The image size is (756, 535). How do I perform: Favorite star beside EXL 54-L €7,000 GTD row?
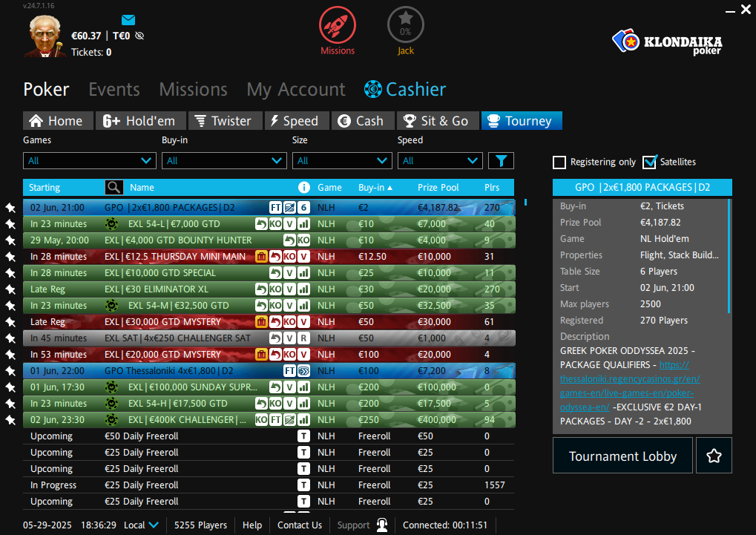coord(10,224)
